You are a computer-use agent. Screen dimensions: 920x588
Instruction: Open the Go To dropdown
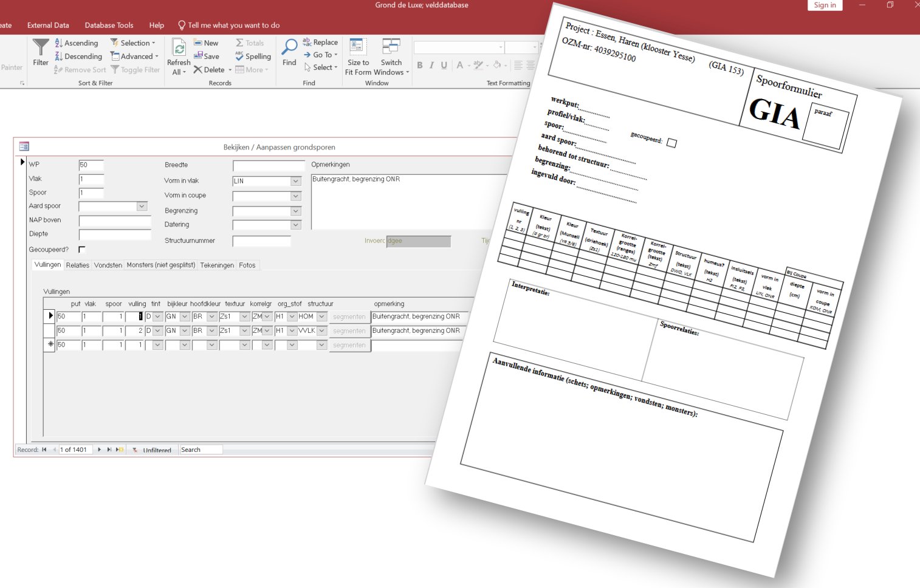point(320,55)
